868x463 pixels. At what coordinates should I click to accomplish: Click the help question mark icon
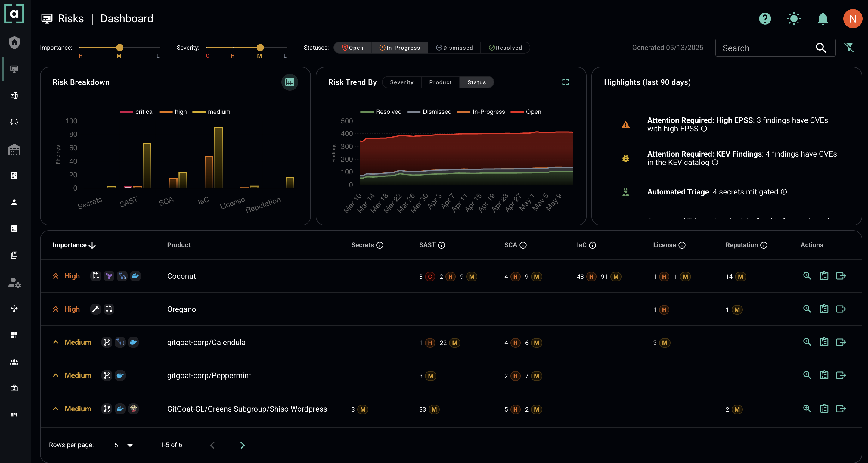(765, 19)
